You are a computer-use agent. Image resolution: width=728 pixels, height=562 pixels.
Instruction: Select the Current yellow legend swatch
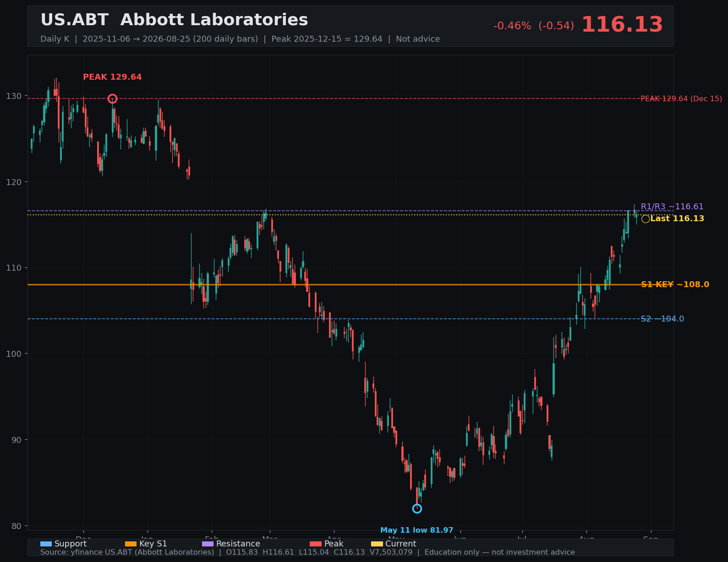[x=377, y=544]
